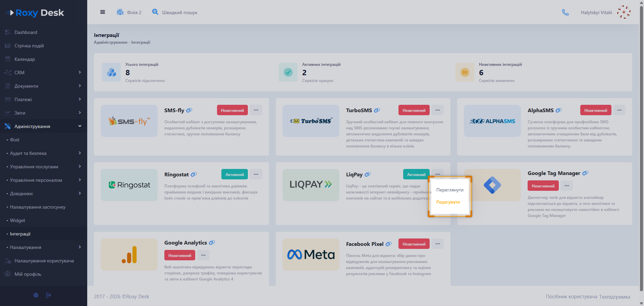Open the Facebook Pixel external link icon

(x=388, y=244)
